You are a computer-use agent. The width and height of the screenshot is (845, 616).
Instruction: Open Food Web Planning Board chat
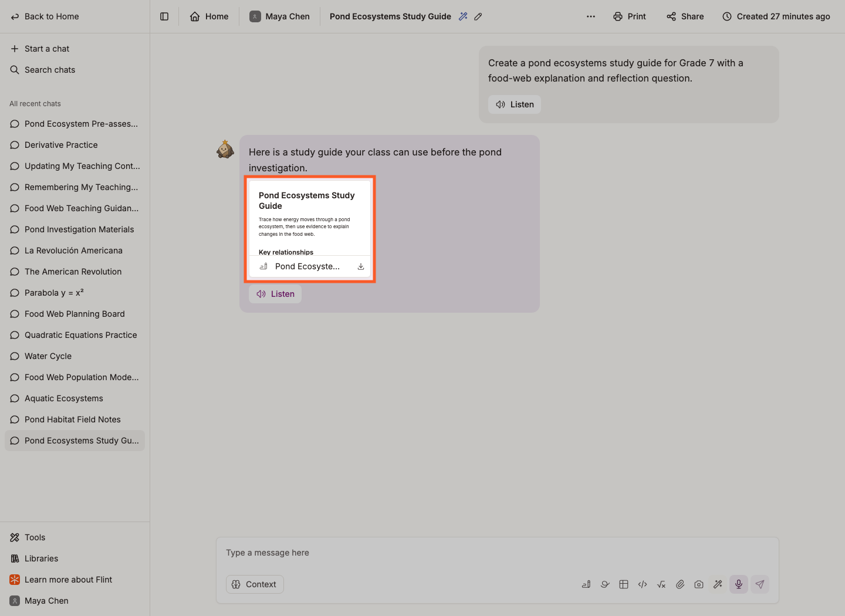(x=75, y=314)
